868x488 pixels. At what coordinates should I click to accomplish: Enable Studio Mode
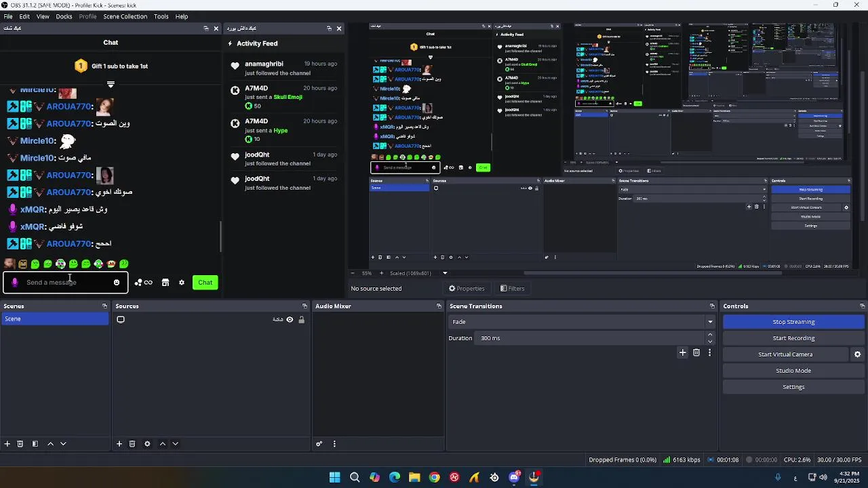(x=793, y=371)
